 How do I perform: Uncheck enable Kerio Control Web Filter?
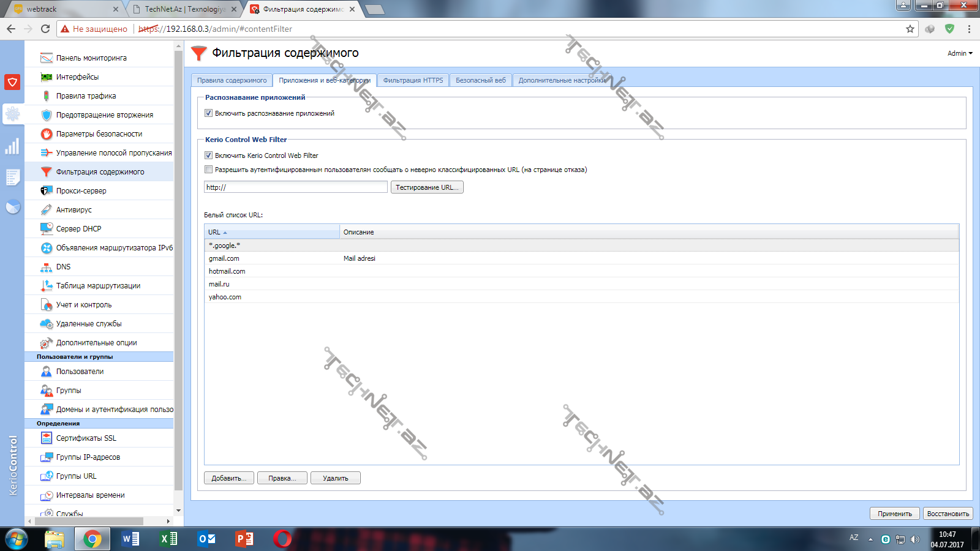click(209, 156)
